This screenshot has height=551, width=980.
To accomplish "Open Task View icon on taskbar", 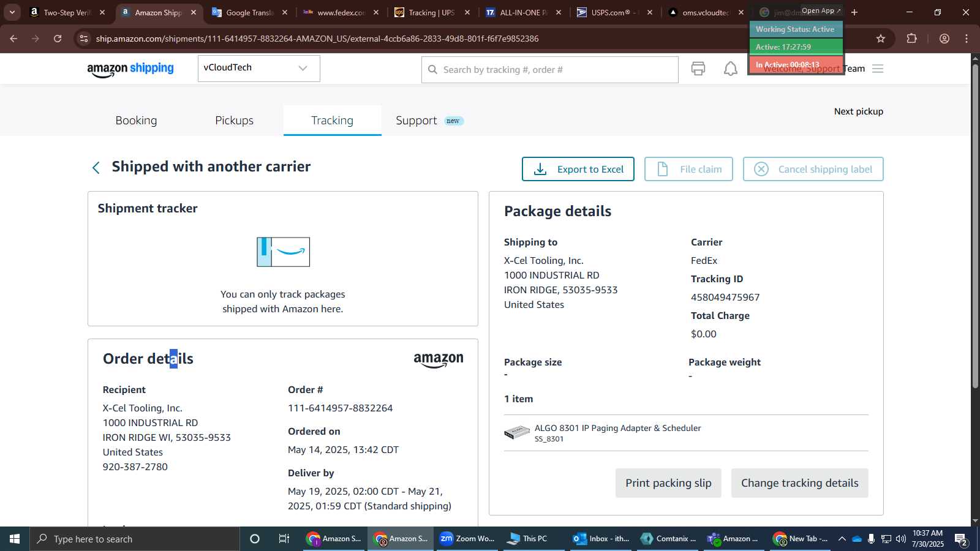I will (x=284, y=539).
